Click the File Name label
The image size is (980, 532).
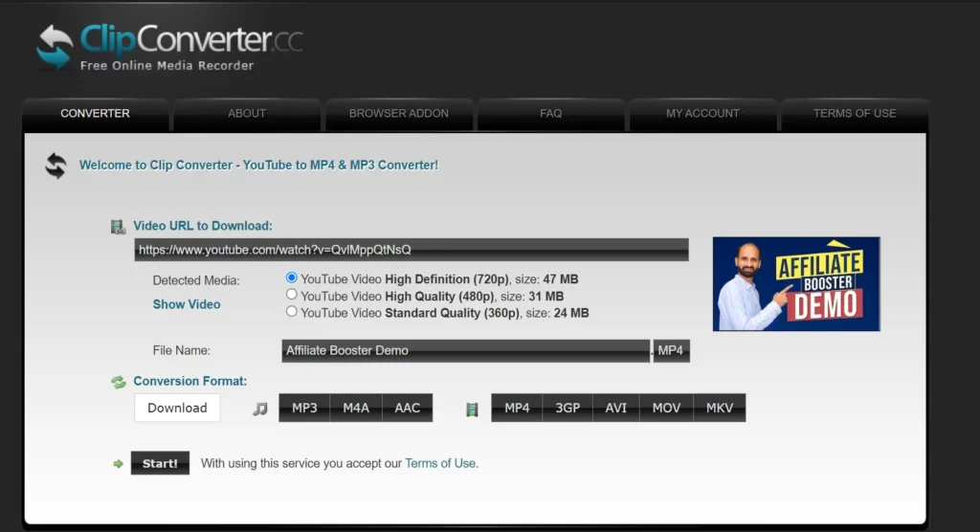coord(181,351)
